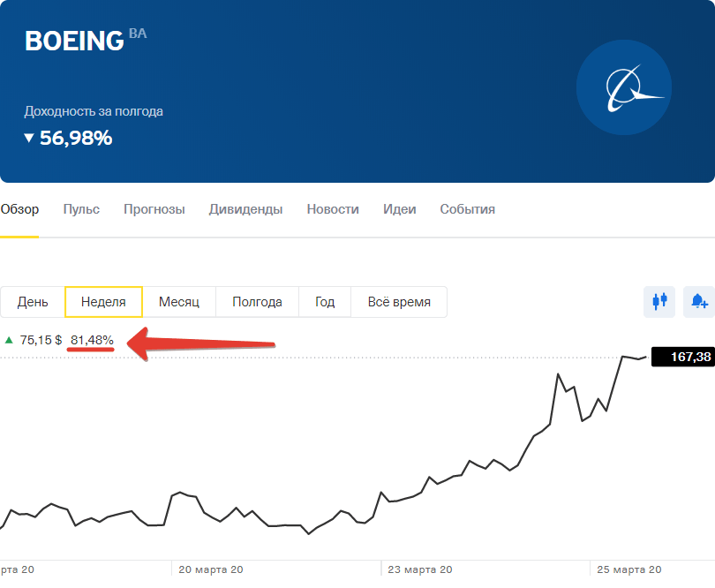715x588 pixels.
Task: Click the down triangle beside 56,98%
Action: coord(29,138)
